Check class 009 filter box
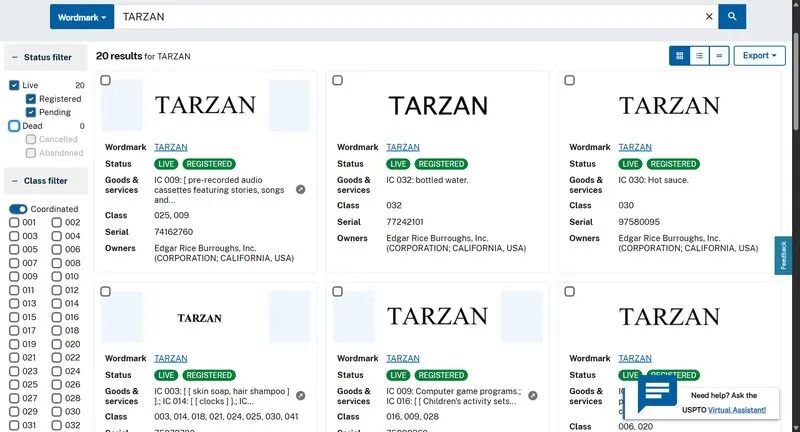The height and width of the screenshot is (432, 800). [x=14, y=276]
